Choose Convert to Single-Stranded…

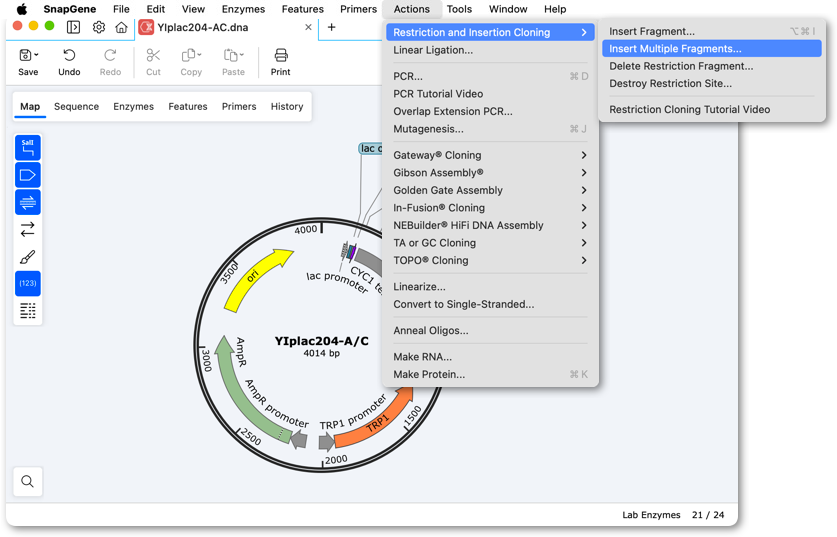tap(490, 304)
